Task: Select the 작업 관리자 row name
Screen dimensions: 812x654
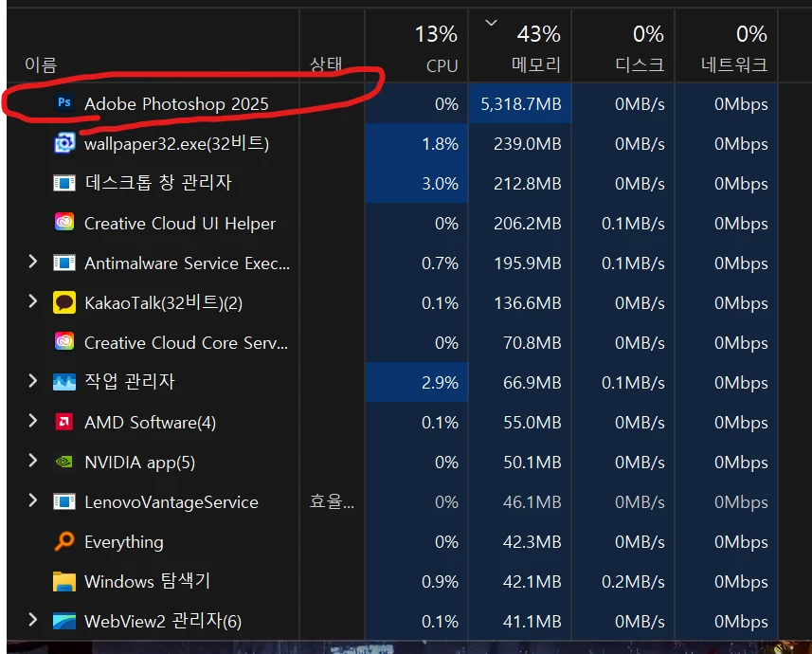Action: [130, 382]
